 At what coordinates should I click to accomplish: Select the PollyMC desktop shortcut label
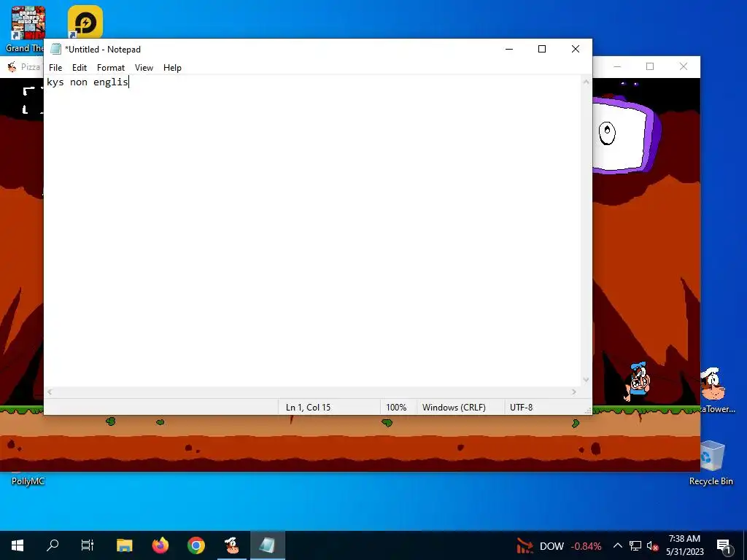tap(28, 481)
